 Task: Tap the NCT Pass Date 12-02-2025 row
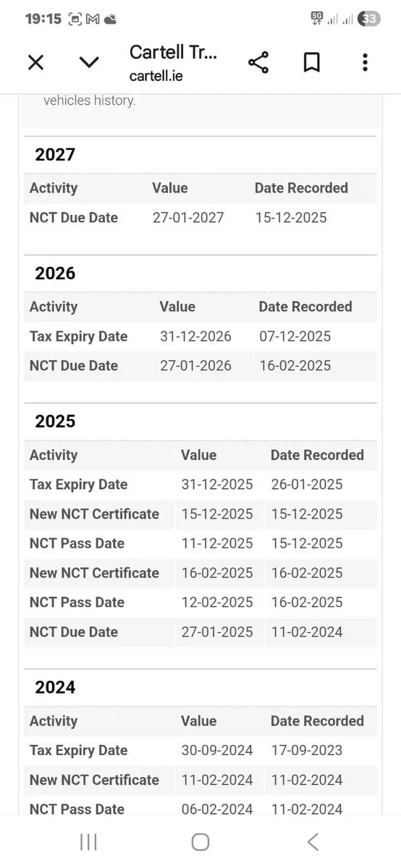click(x=200, y=603)
